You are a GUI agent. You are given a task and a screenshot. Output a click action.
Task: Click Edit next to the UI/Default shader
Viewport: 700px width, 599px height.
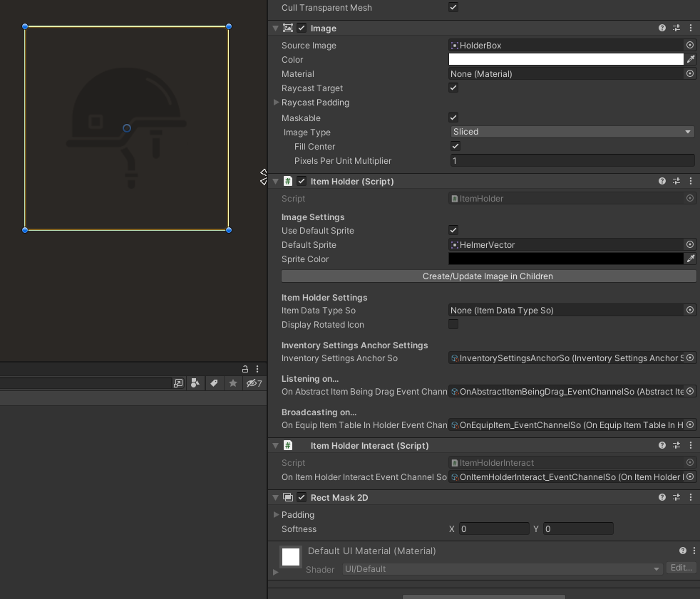pos(681,568)
